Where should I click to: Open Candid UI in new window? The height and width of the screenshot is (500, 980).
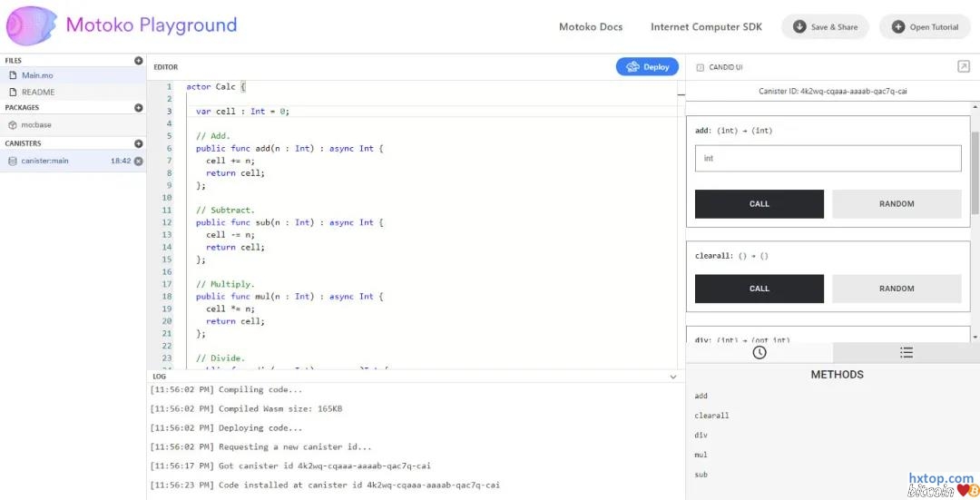(963, 67)
